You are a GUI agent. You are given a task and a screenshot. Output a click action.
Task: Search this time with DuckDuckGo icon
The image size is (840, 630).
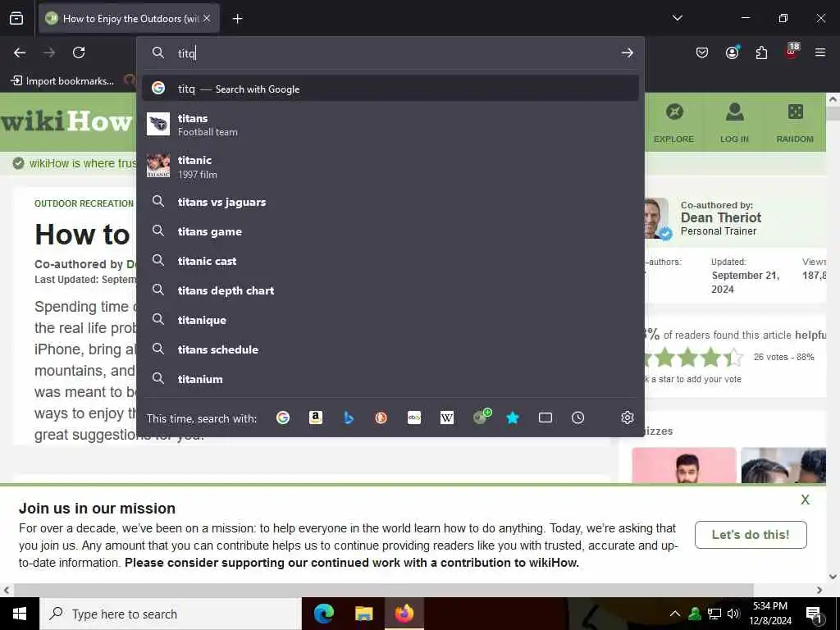click(x=381, y=418)
